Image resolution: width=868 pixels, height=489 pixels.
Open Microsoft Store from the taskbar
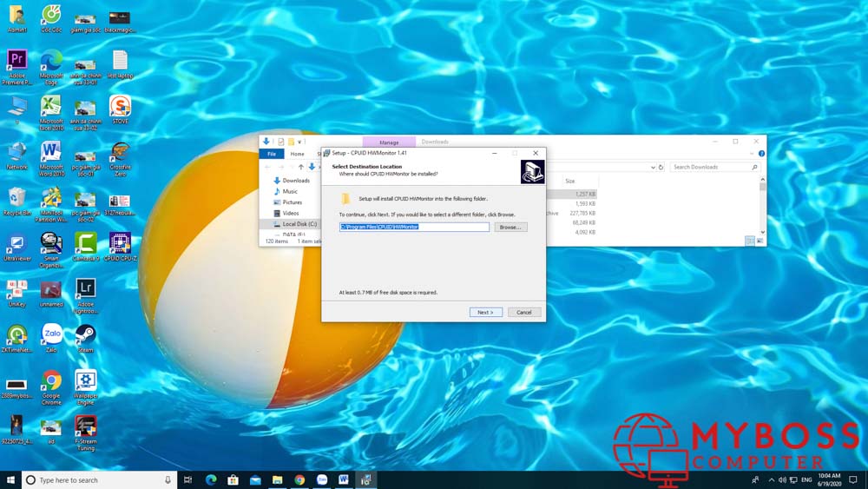point(233,480)
